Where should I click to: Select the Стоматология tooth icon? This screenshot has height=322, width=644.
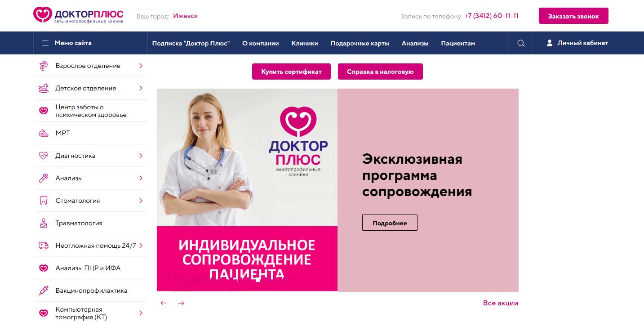(44, 201)
